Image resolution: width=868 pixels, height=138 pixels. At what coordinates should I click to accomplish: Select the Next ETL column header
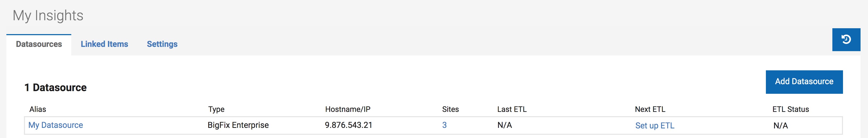point(650,109)
